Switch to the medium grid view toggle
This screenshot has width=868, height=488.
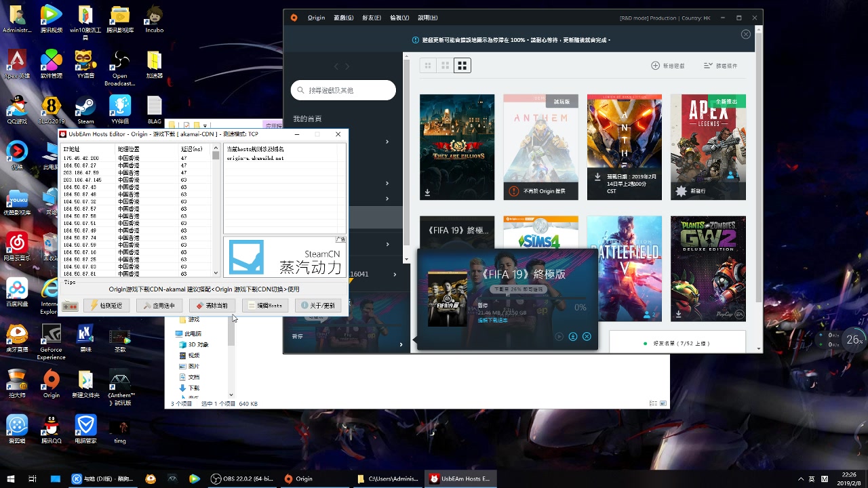(444, 65)
